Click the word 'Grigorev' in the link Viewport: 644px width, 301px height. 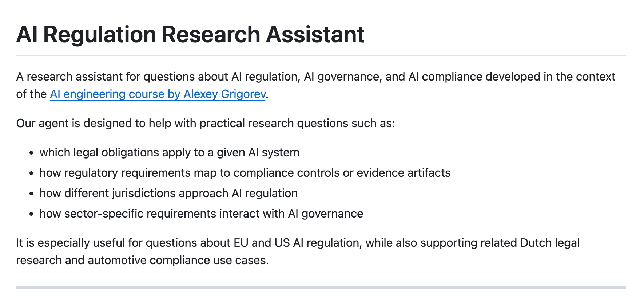point(243,94)
